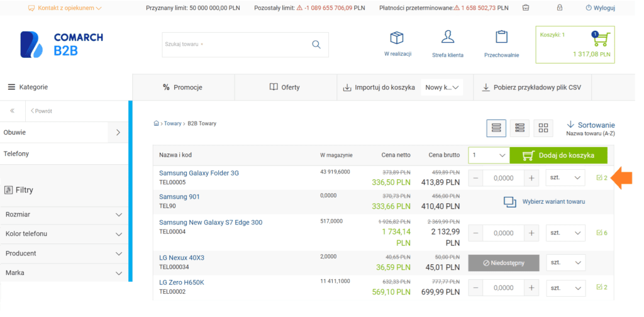Open the Promocje tab
This screenshot has width=644, height=317.
tap(183, 87)
